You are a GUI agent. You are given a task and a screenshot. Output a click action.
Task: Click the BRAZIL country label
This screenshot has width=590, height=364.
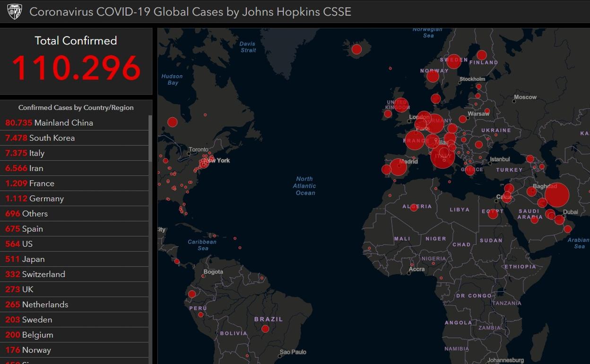click(x=269, y=320)
